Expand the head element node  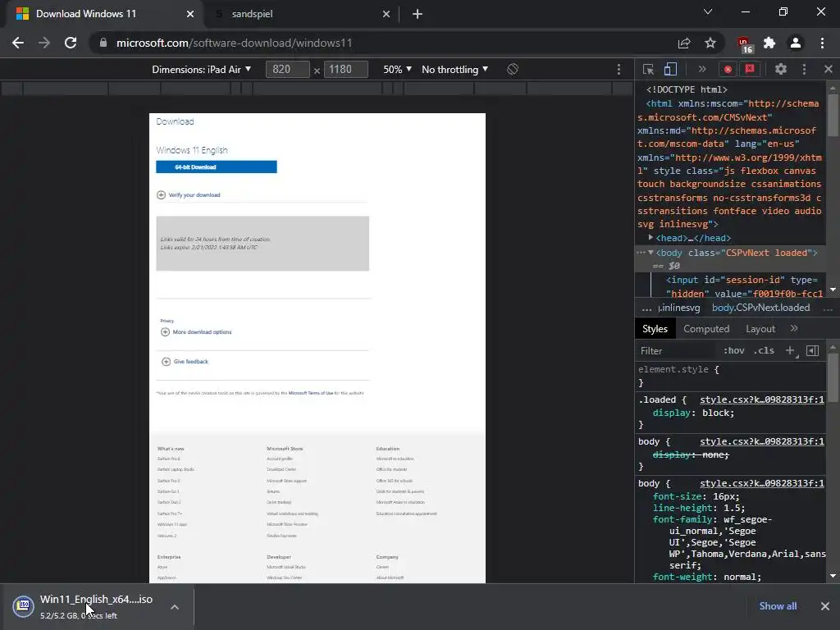(x=651, y=237)
